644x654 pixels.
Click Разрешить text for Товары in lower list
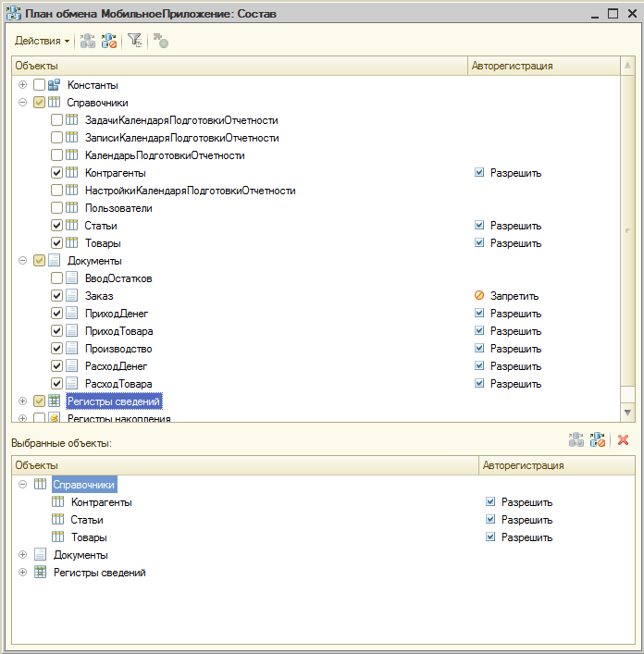tap(526, 537)
